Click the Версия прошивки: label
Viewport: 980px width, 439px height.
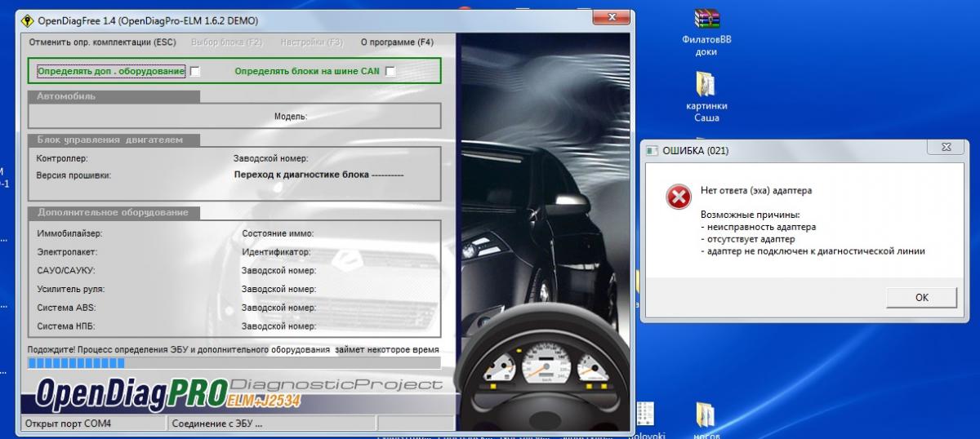pos(73,175)
